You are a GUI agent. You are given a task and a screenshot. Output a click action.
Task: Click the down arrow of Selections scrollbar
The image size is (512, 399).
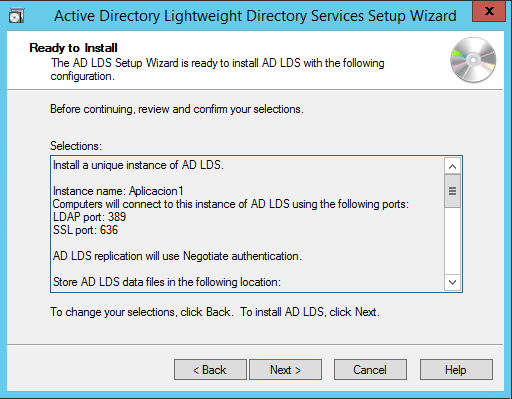(452, 282)
